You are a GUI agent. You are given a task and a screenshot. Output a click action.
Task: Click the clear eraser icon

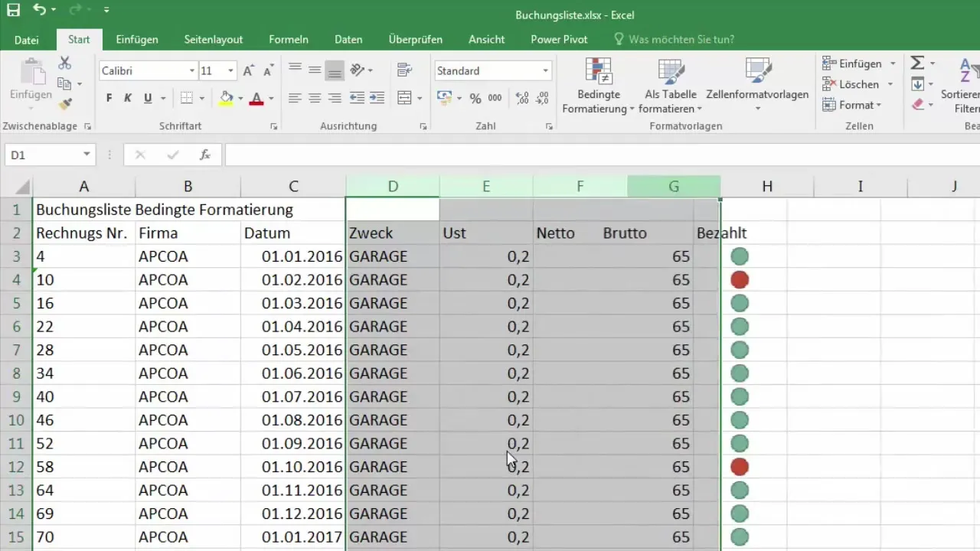point(917,105)
